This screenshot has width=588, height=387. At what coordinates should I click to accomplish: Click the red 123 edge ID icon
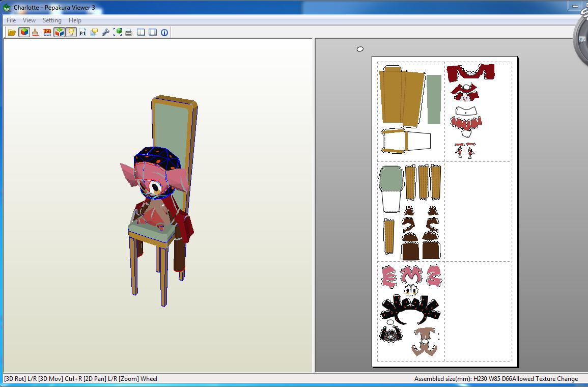[x=47, y=32]
